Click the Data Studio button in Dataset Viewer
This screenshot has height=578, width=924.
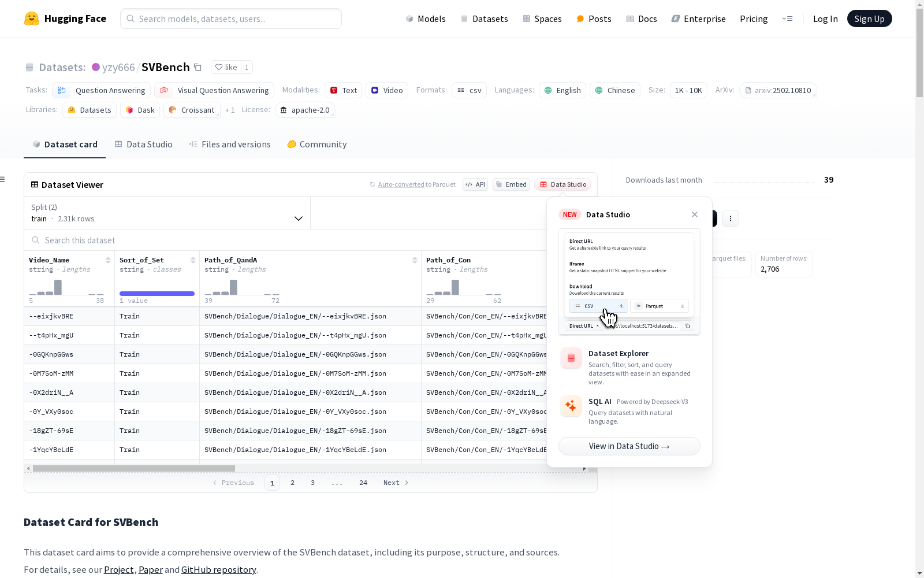pos(563,184)
